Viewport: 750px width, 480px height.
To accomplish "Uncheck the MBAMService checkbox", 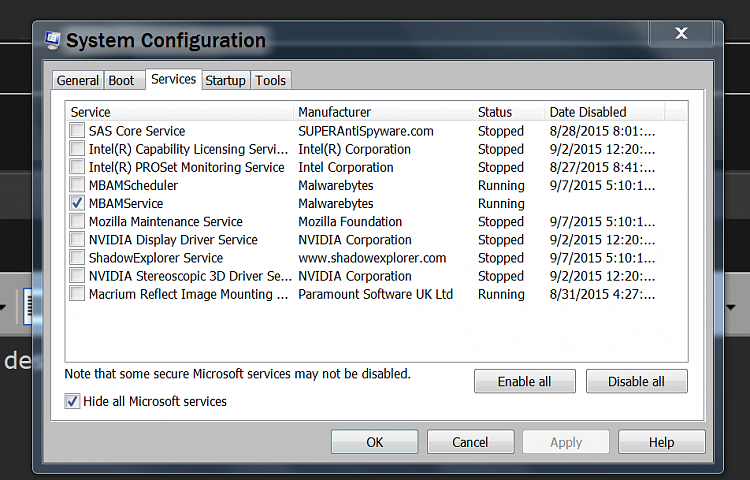I will pyautogui.click(x=77, y=203).
